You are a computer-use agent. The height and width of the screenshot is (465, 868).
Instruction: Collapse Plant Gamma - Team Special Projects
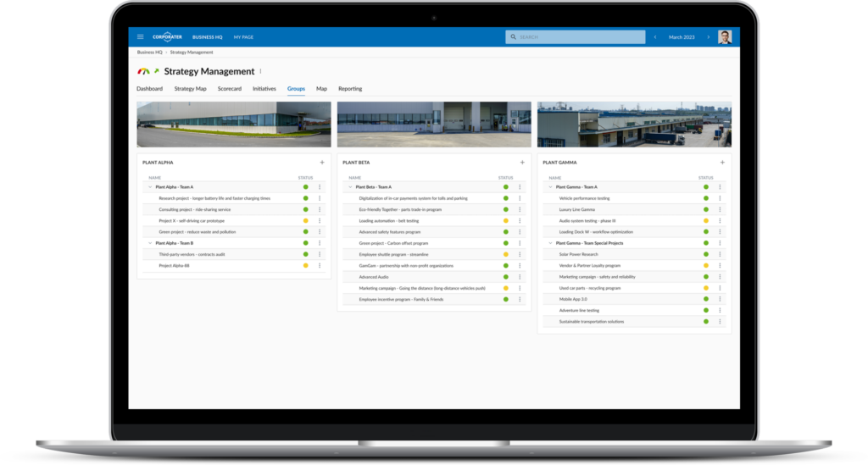tap(550, 243)
